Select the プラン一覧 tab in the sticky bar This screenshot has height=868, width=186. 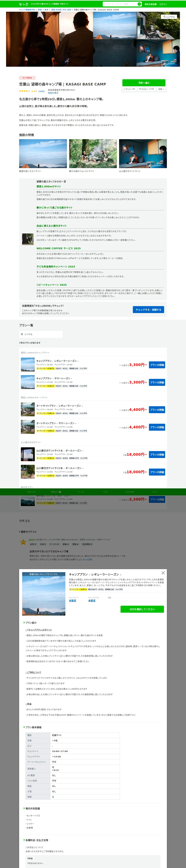coord(56,492)
